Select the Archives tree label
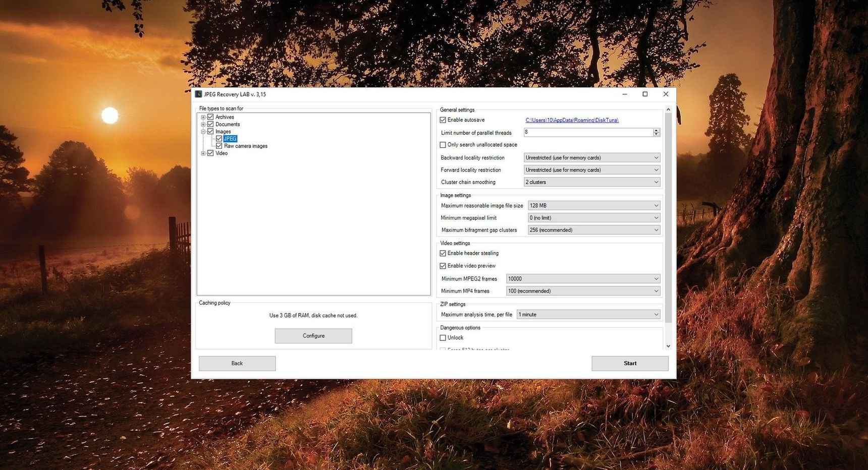Image resolution: width=868 pixels, height=470 pixels. (x=225, y=117)
